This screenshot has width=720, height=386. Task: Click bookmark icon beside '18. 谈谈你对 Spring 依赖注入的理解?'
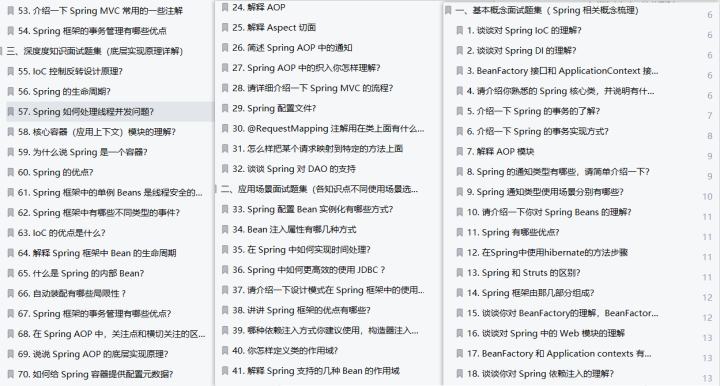(460, 374)
